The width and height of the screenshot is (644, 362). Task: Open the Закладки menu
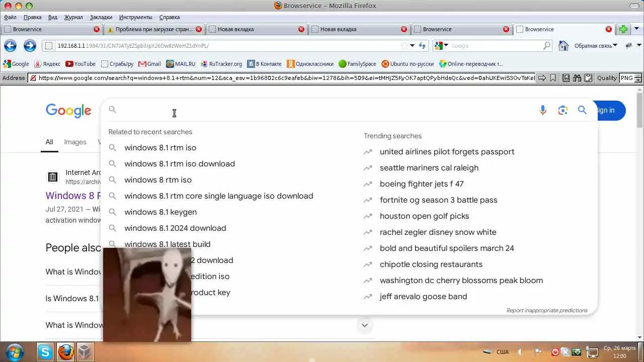pos(101,17)
